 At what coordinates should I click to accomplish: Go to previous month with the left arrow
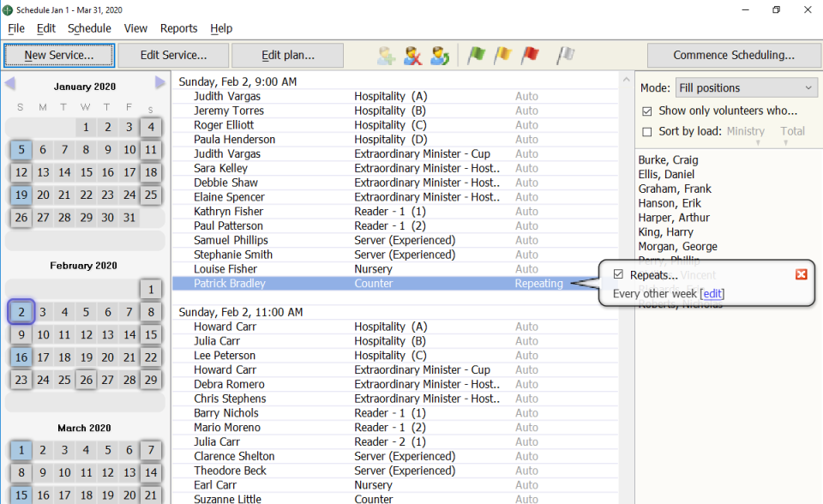[x=10, y=81]
